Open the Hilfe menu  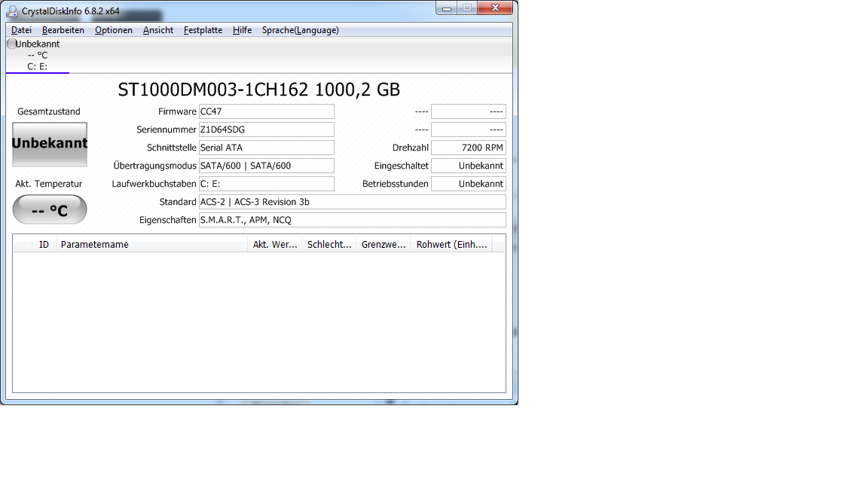[x=242, y=30]
